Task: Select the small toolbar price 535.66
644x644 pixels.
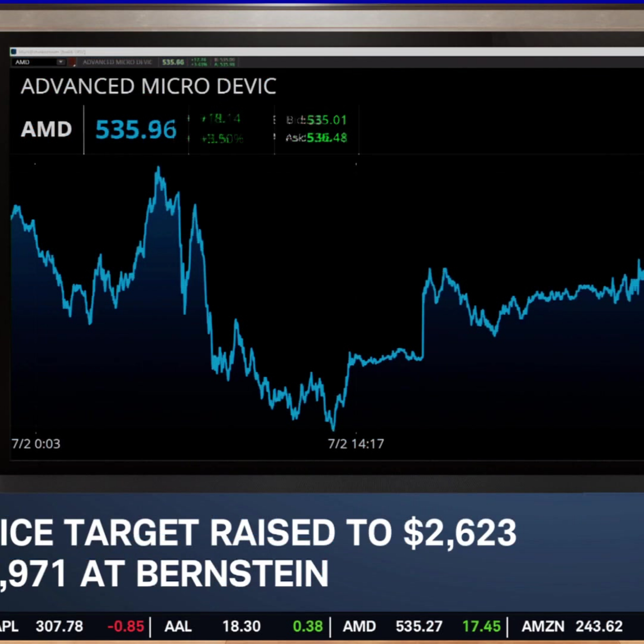Action: [173, 62]
